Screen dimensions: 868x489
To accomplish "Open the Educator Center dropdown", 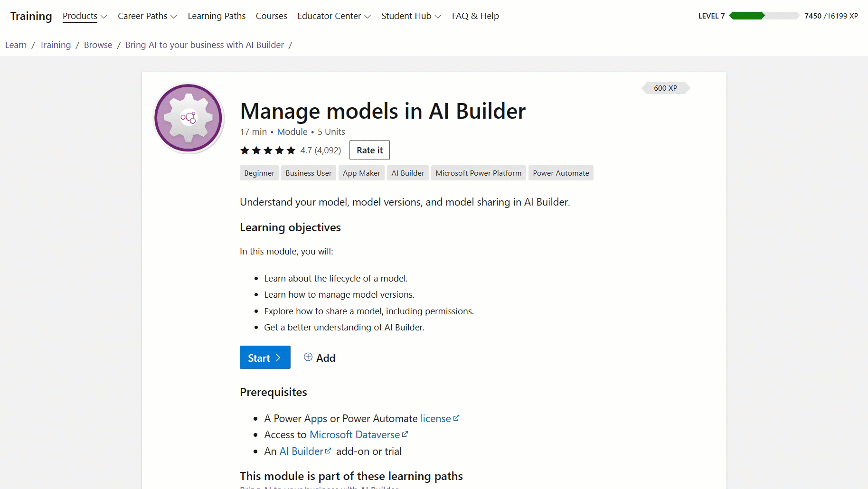I will pos(333,16).
